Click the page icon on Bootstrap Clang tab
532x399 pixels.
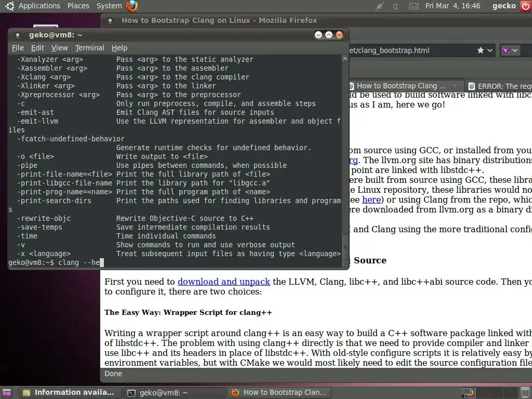pyautogui.click(x=352, y=86)
